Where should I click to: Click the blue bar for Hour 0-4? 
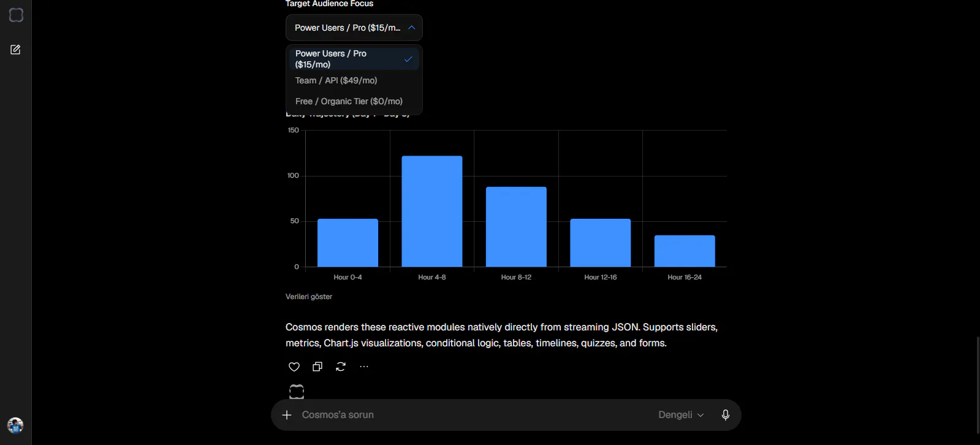point(348,243)
